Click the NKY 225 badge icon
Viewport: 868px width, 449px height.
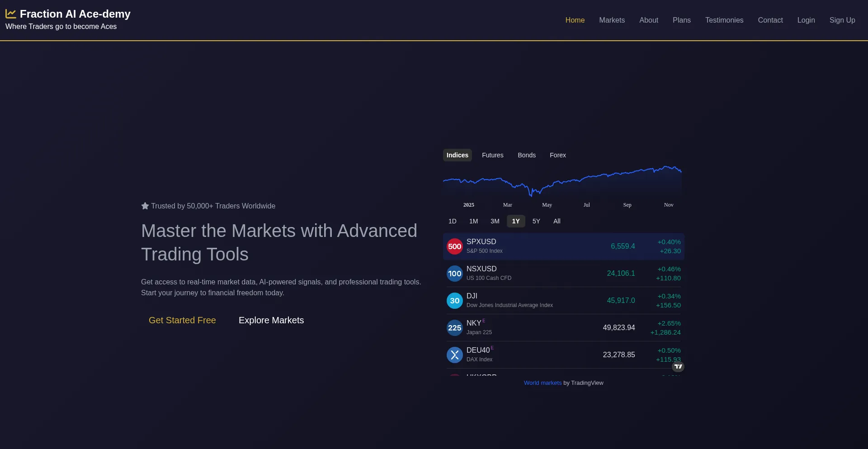454,328
